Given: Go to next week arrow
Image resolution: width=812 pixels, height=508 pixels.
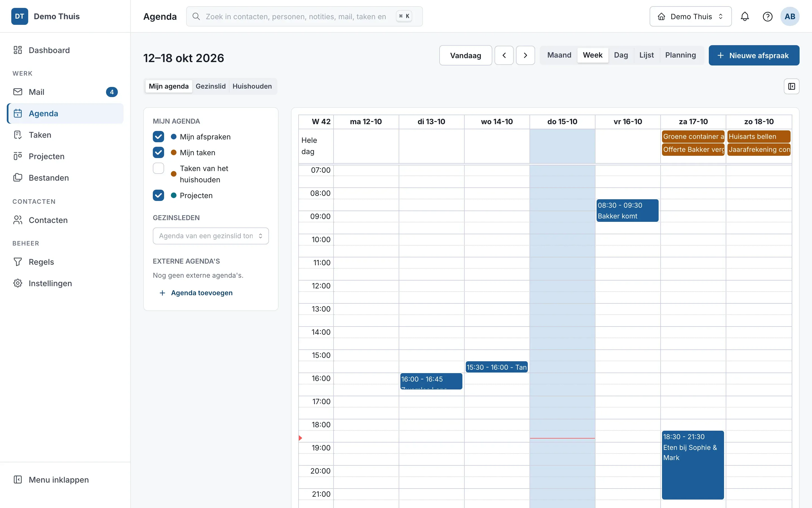Looking at the screenshot, I should point(526,55).
